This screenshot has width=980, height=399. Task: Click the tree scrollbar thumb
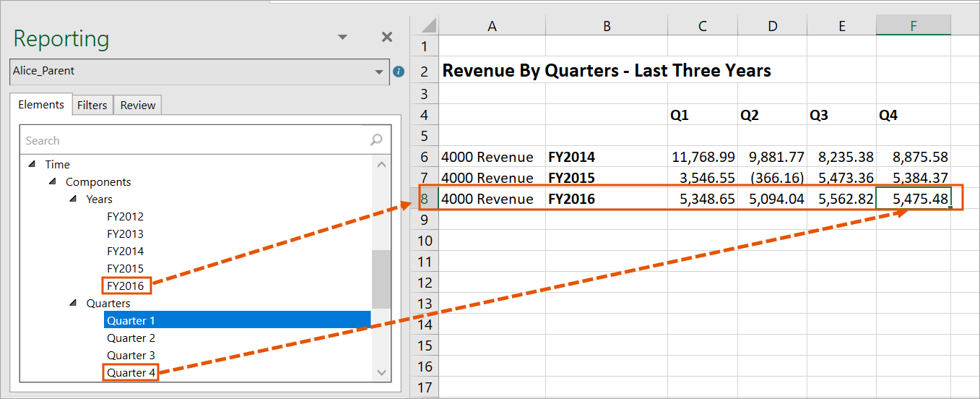pyautogui.click(x=381, y=279)
